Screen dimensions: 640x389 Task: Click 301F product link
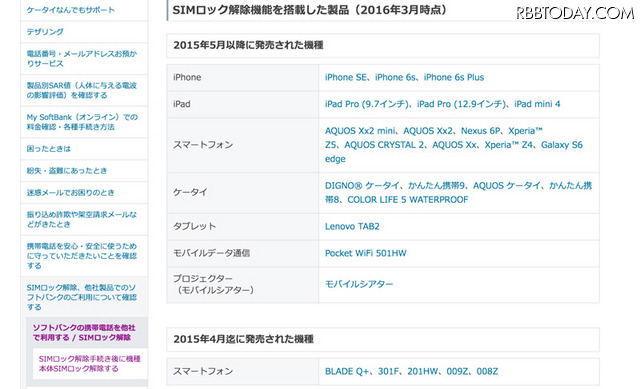pos(388,371)
